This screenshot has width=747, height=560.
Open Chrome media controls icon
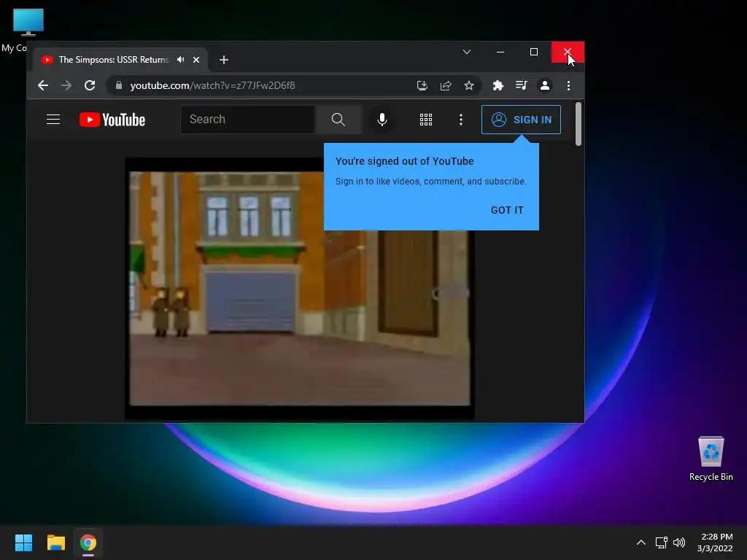coord(521,86)
